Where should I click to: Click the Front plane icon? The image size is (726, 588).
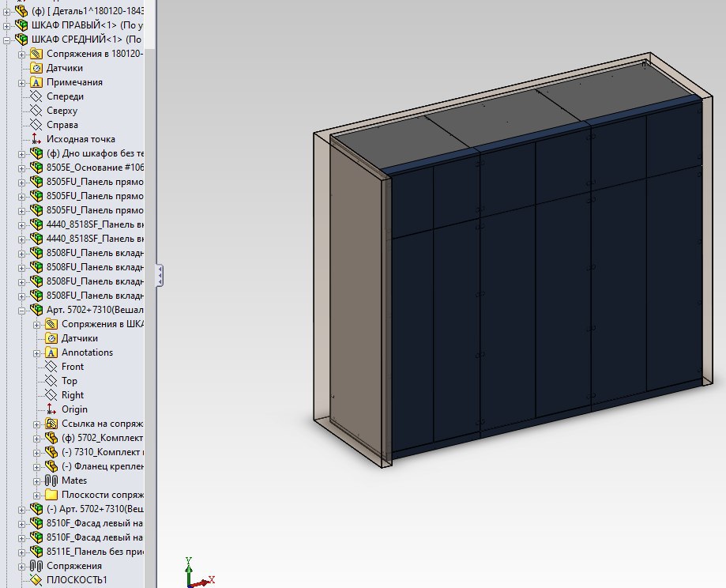(x=51, y=367)
